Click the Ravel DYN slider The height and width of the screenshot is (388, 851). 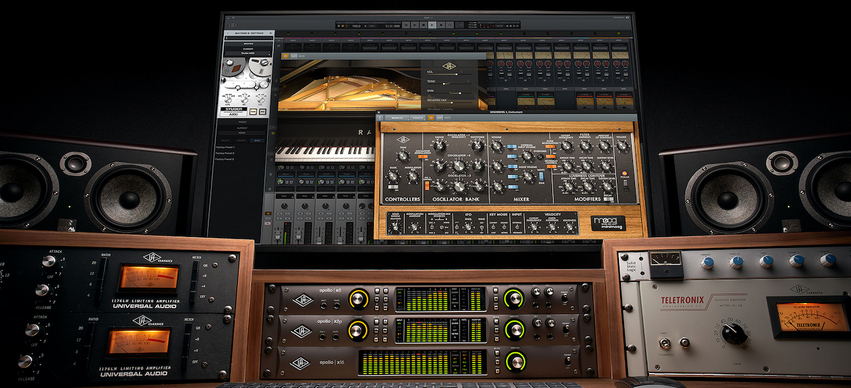pyautogui.click(x=449, y=93)
